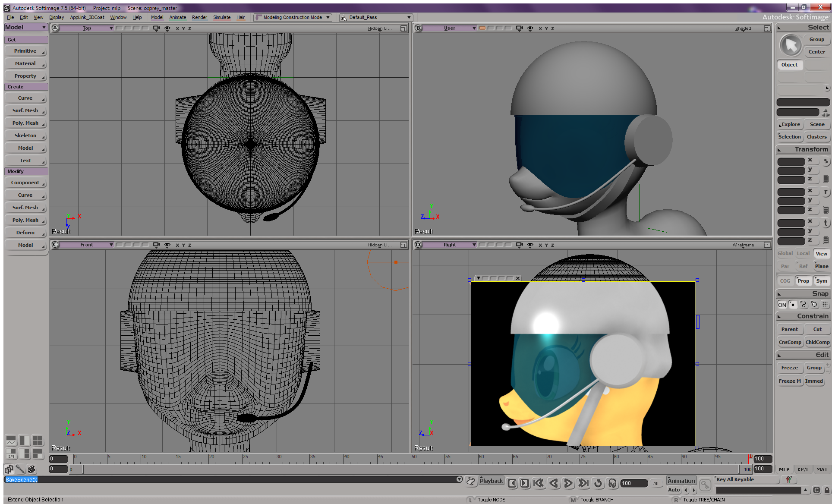
Task: Jump to first frame icon
Action: click(539, 483)
